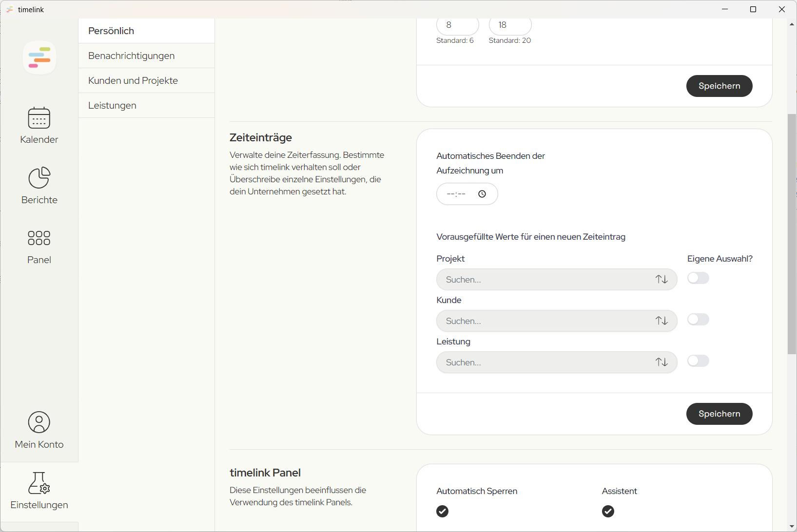Screen dimensions: 797x532
Task: Toggle Eigene Auswahl for Projekt
Action: point(698,278)
